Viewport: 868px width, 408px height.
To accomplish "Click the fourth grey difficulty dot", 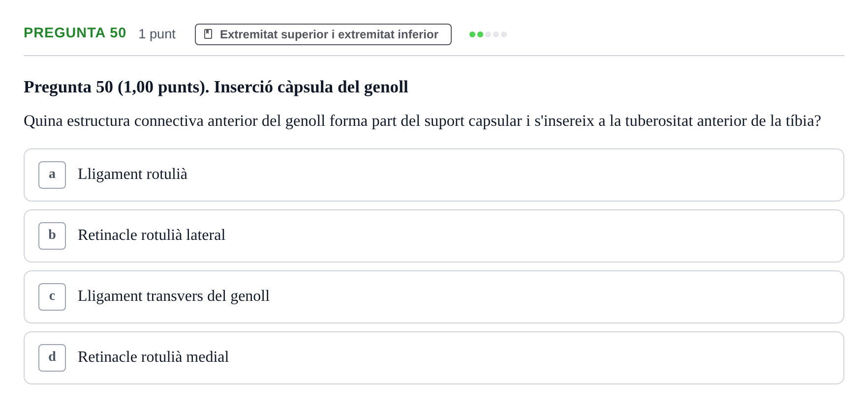I will click(496, 34).
